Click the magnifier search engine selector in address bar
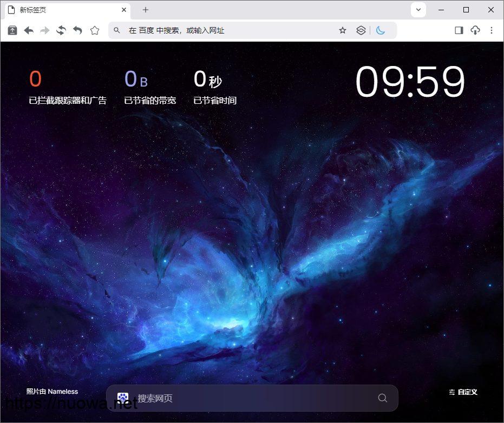The width and height of the screenshot is (504, 423). click(117, 31)
